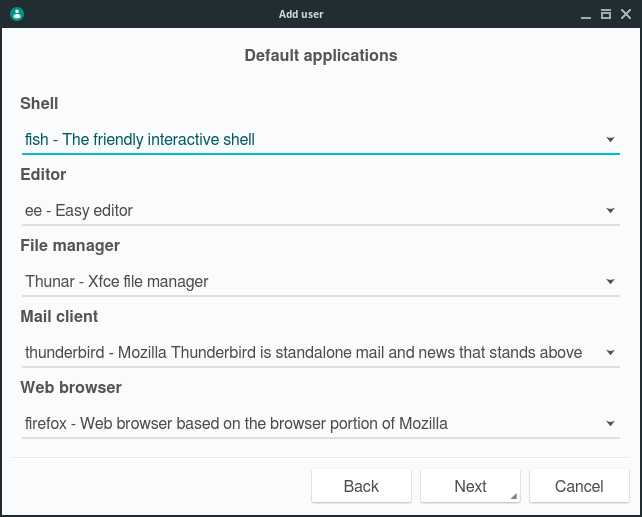
Task: Click the Add user app icon in title bar
Action: pos(17,14)
